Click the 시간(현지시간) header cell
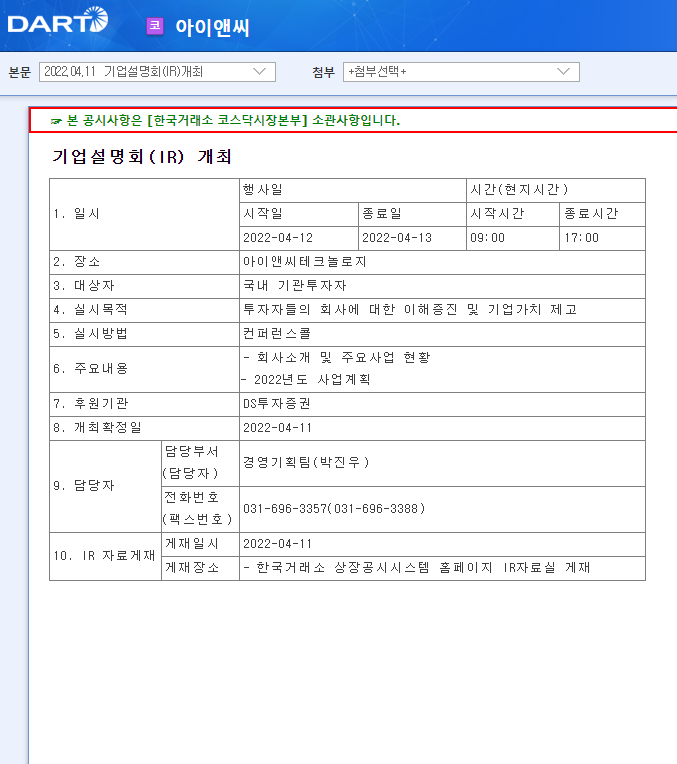Viewport: 677px width, 764px height. coord(556,190)
